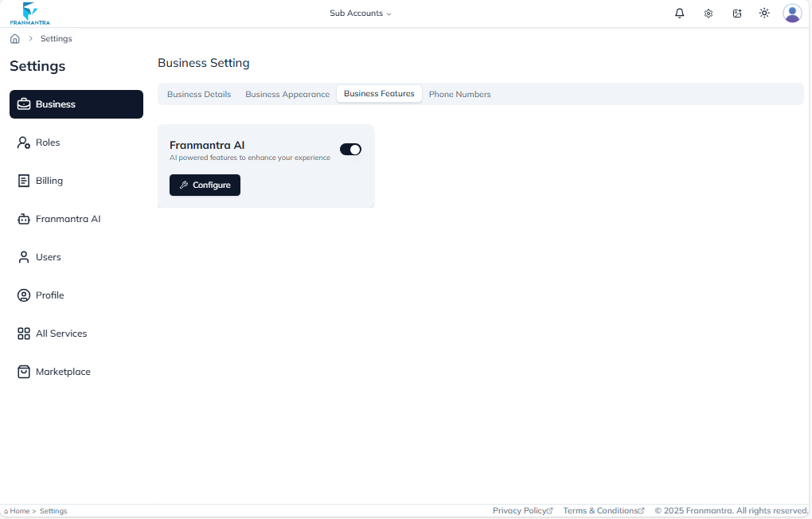The width and height of the screenshot is (812, 519).
Task: Open the profile avatar menu
Action: pos(791,13)
